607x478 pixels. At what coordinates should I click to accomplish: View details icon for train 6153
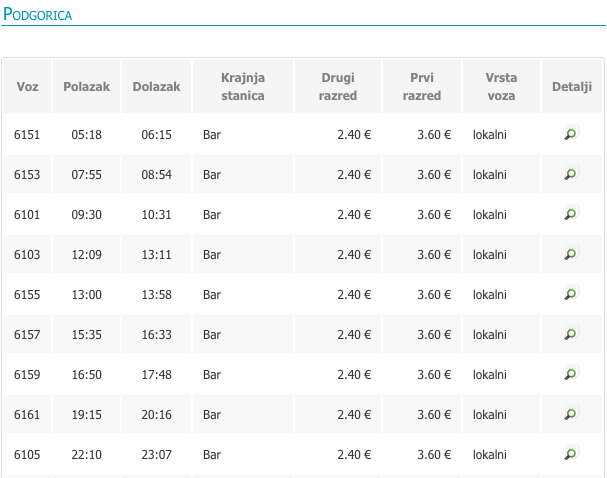click(571, 173)
